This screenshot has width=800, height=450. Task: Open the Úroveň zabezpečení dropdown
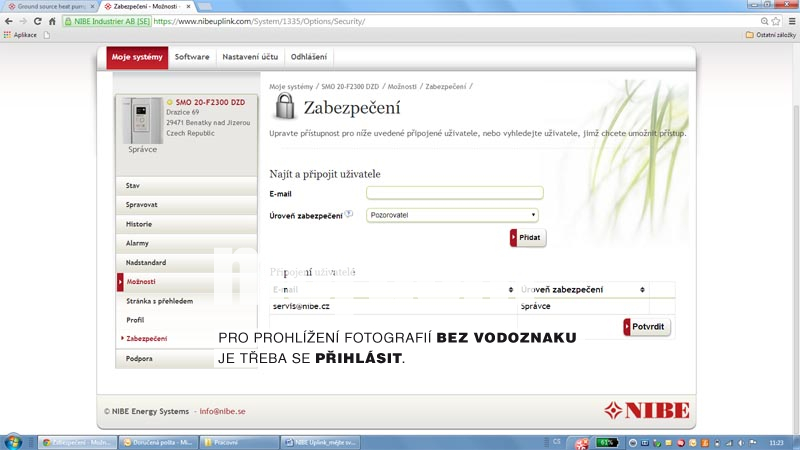[x=453, y=214]
